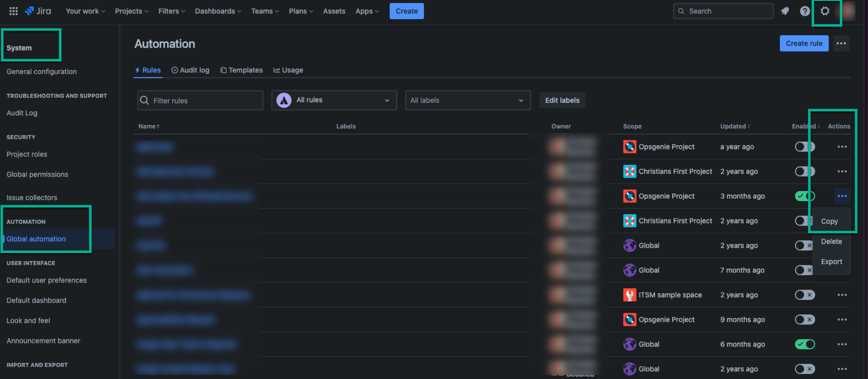Click the Edit labels button
This screenshot has width=868, height=379.
[562, 100]
